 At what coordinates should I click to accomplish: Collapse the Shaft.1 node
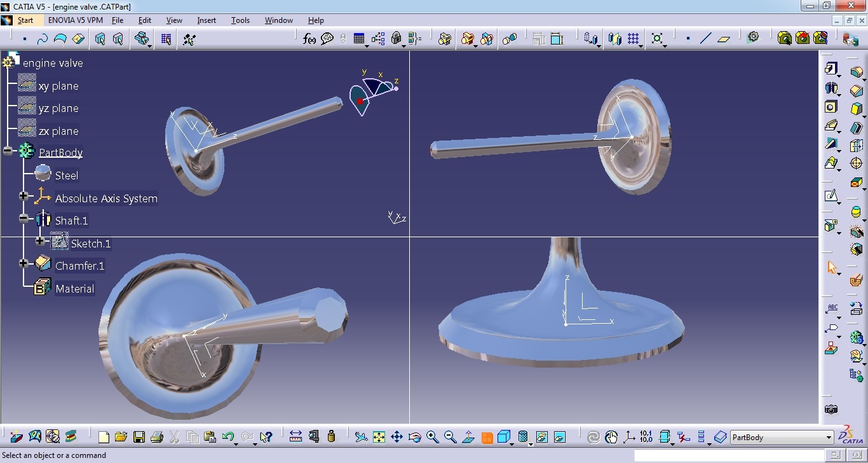click(24, 218)
